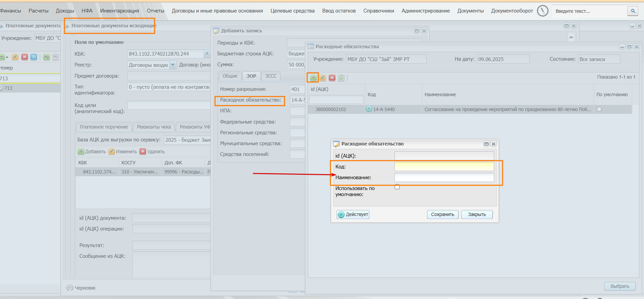Open the Расчеты menu
Image resolution: width=644 pixels, height=299 pixels.
(38, 11)
